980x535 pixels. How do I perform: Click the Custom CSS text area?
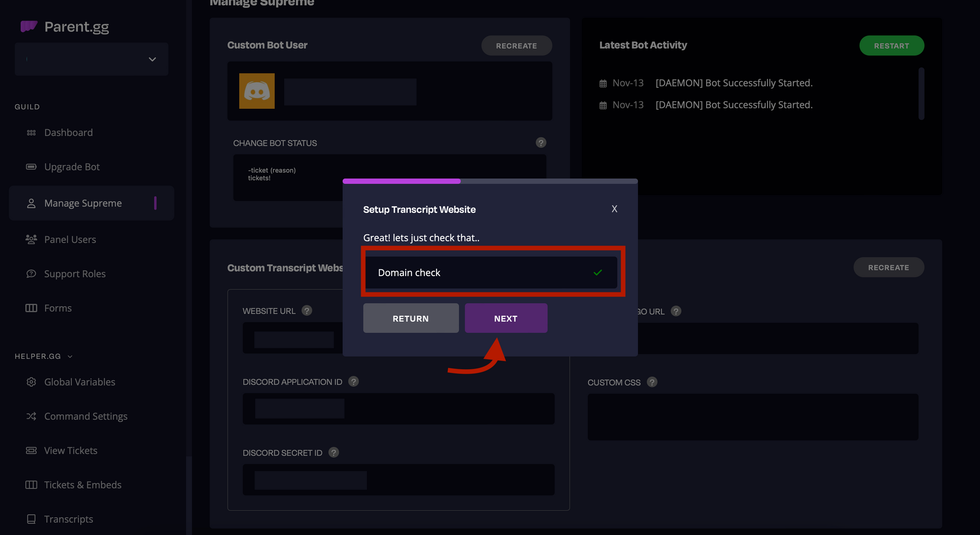click(x=753, y=417)
